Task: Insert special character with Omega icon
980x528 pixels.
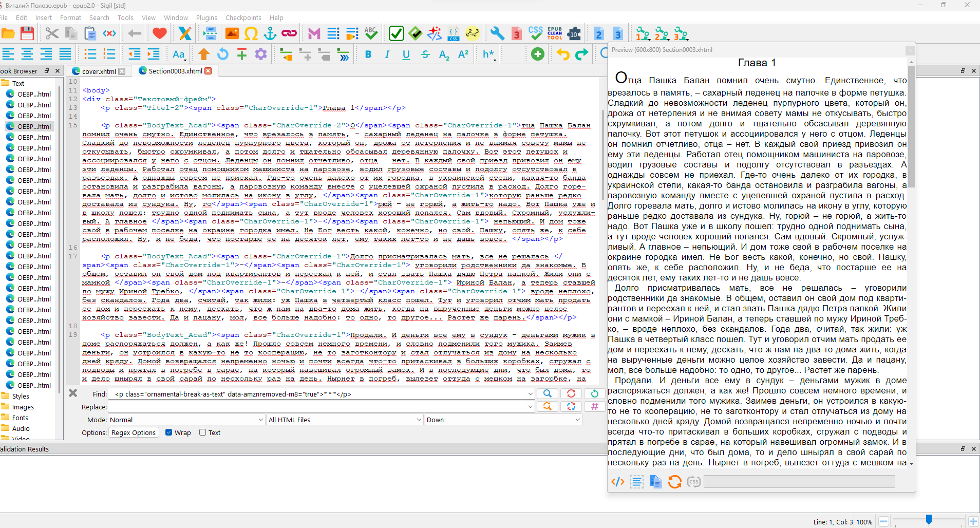Action: (251, 34)
